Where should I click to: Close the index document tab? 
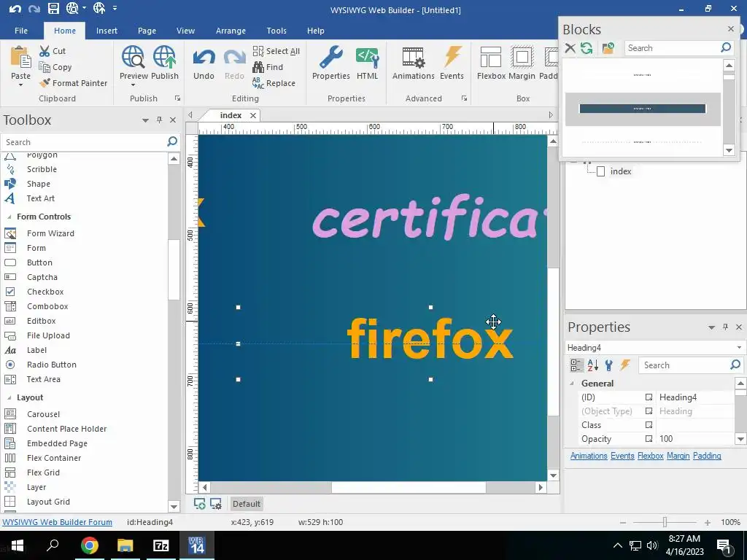pos(253,115)
